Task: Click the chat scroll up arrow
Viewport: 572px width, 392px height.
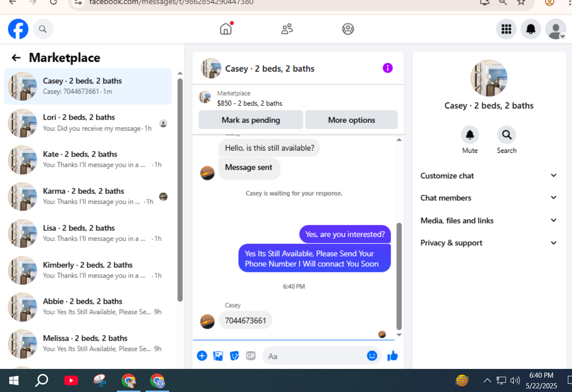Action: click(399, 139)
